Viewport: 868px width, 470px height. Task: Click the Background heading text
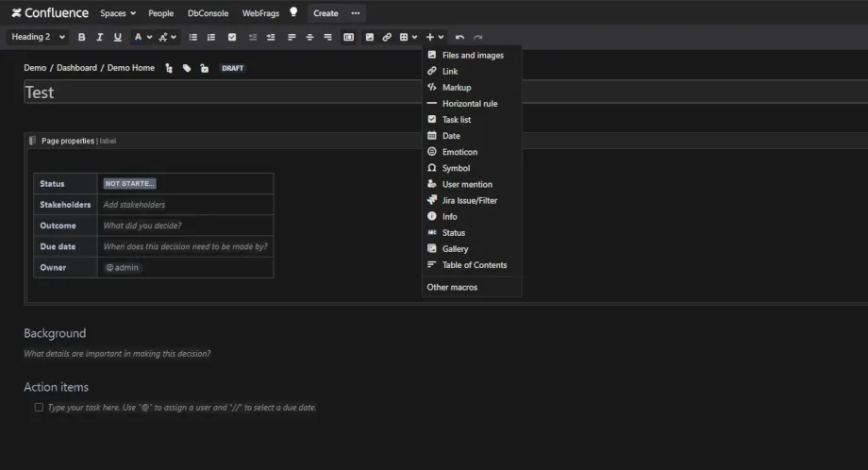click(55, 333)
